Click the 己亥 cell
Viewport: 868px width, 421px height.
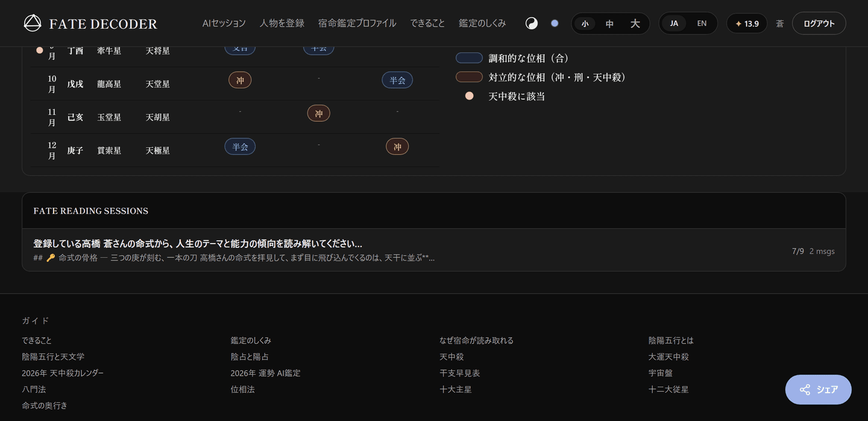coord(75,117)
